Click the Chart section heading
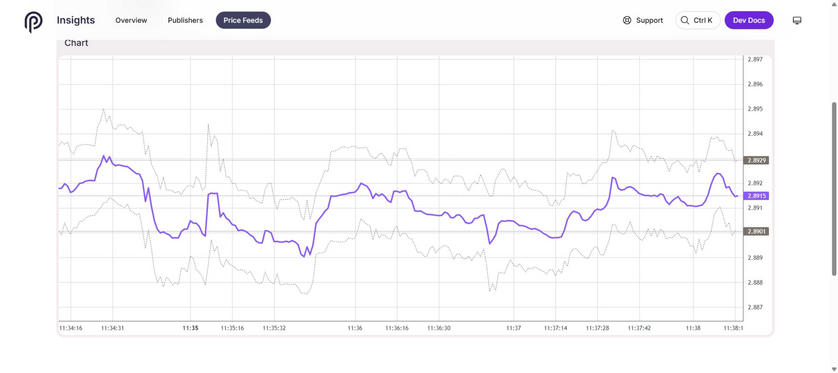 pyautogui.click(x=76, y=43)
